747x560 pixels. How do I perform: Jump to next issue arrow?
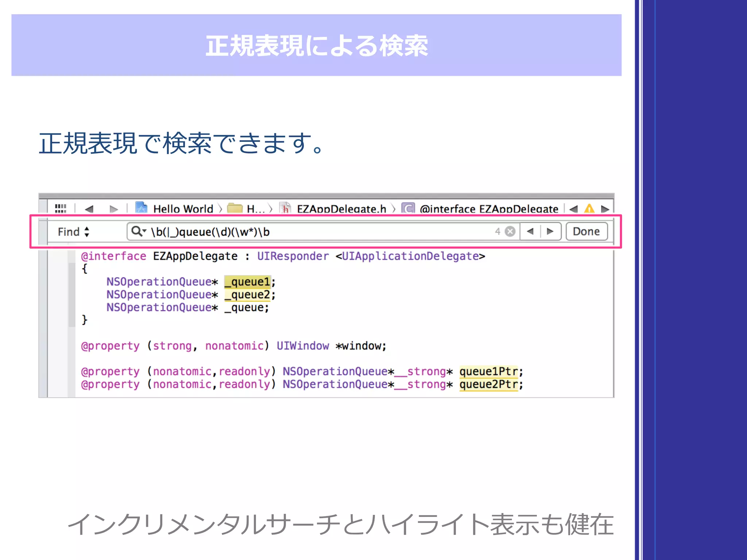pyautogui.click(x=605, y=209)
